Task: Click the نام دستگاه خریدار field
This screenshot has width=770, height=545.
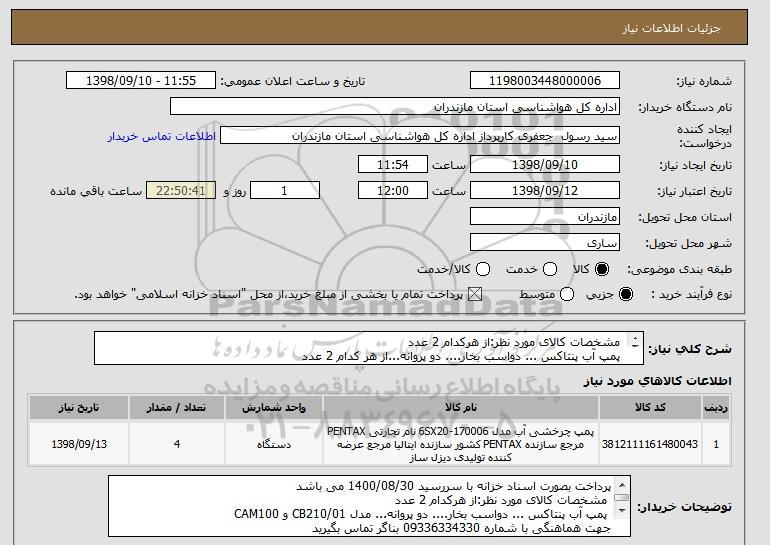Action: point(395,107)
